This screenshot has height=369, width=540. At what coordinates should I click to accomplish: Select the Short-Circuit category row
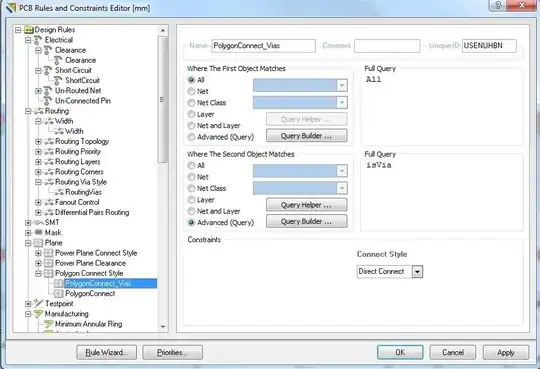click(x=73, y=70)
